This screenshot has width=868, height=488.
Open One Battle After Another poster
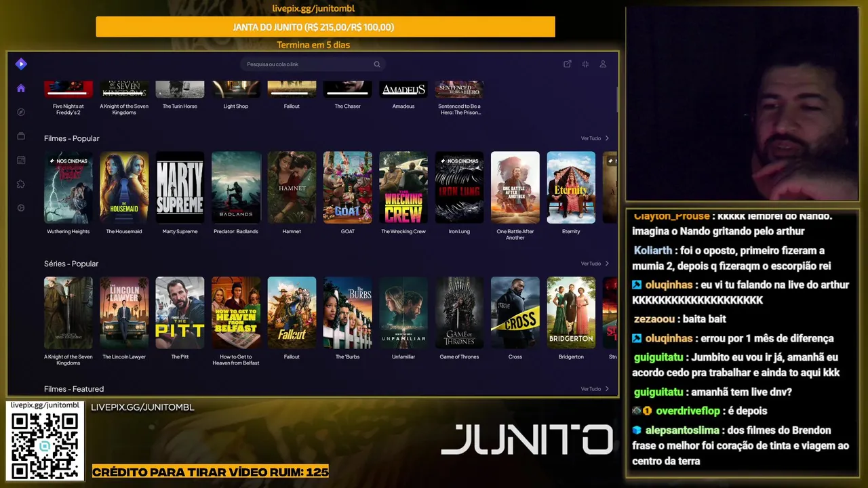(515, 188)
